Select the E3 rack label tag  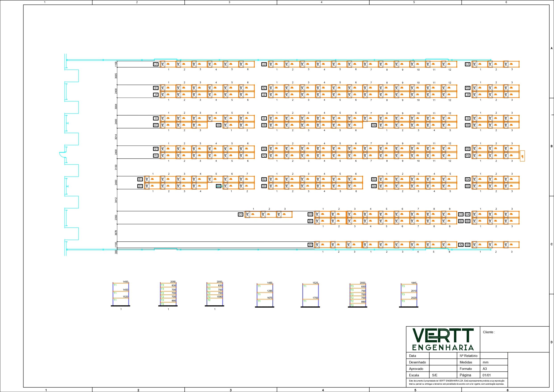tap(374, 179)
